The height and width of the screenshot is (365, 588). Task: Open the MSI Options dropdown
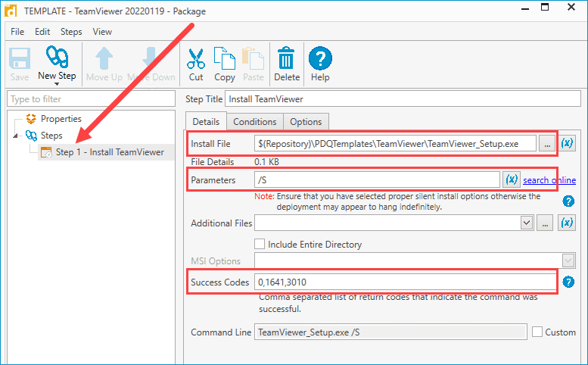(568, 260)
